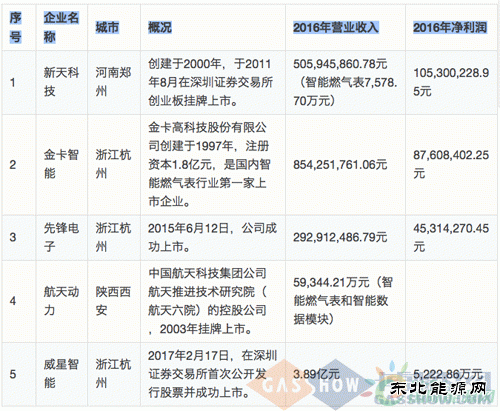
Task: Click the 城市 column header
Action: click(x=107, y=27)
